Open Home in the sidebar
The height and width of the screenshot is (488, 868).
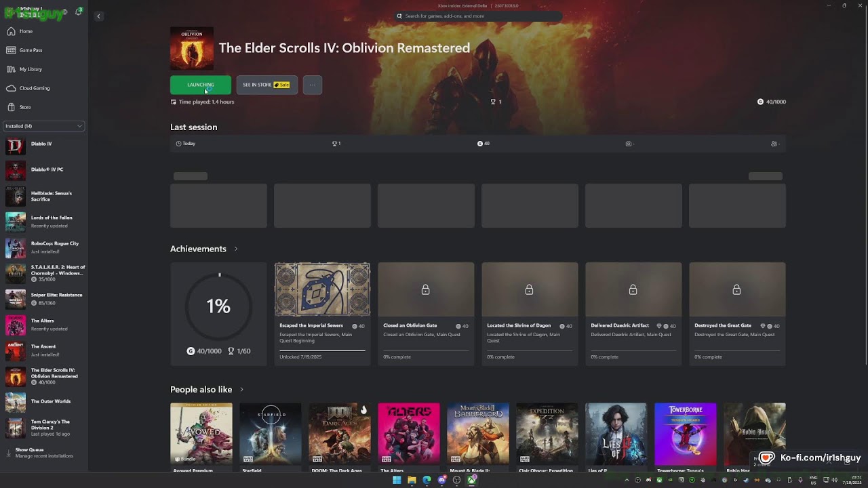[x=44, y=31]
